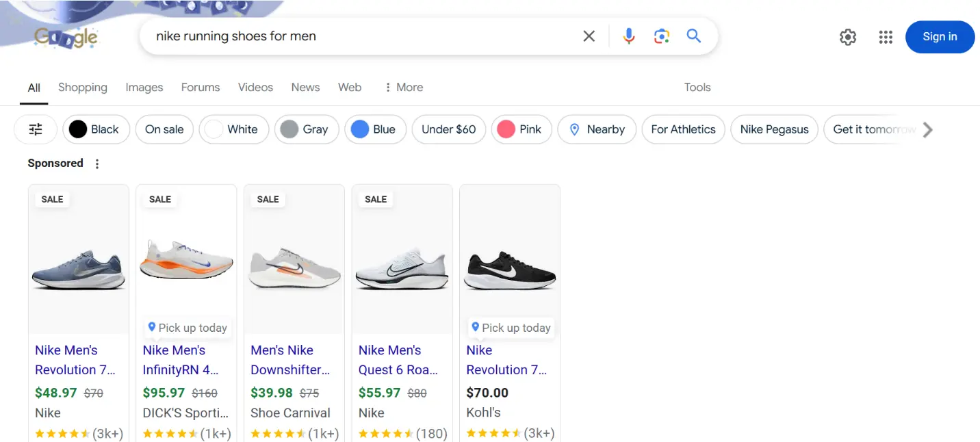Open Men's Nike Downshifter link
This screenshot has height=442, width=980.
[x=290, y=360]
